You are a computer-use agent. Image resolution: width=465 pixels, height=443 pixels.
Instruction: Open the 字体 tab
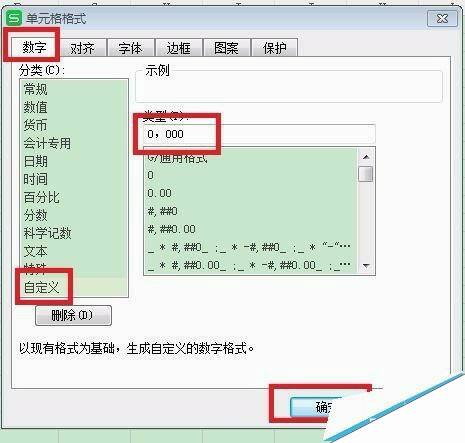pyautogui.click(x=130, y=48)
